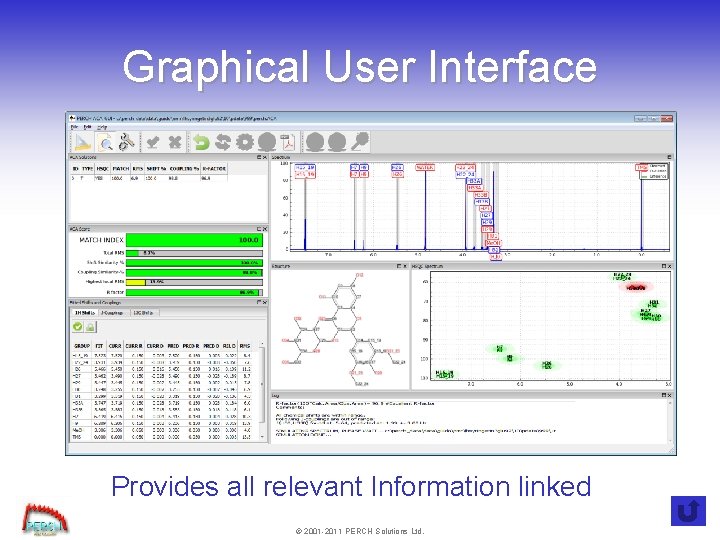
Task: Switch to the 13C Shifts tab
Action: click(143, 313)
